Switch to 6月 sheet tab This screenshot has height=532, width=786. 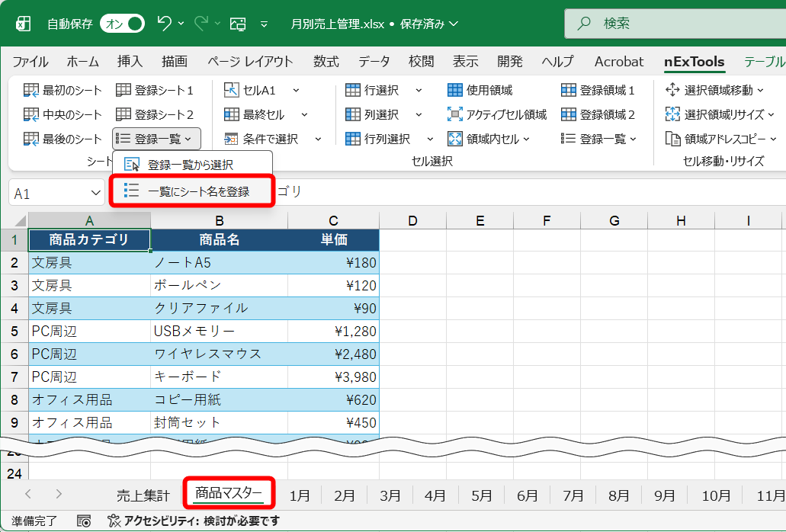coord(528,495)
